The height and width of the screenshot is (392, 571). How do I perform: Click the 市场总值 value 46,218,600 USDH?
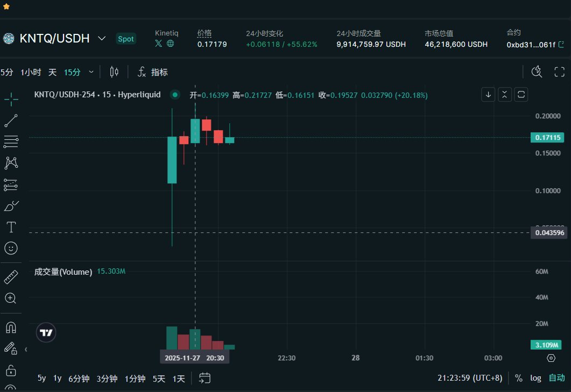pos(456,45)
